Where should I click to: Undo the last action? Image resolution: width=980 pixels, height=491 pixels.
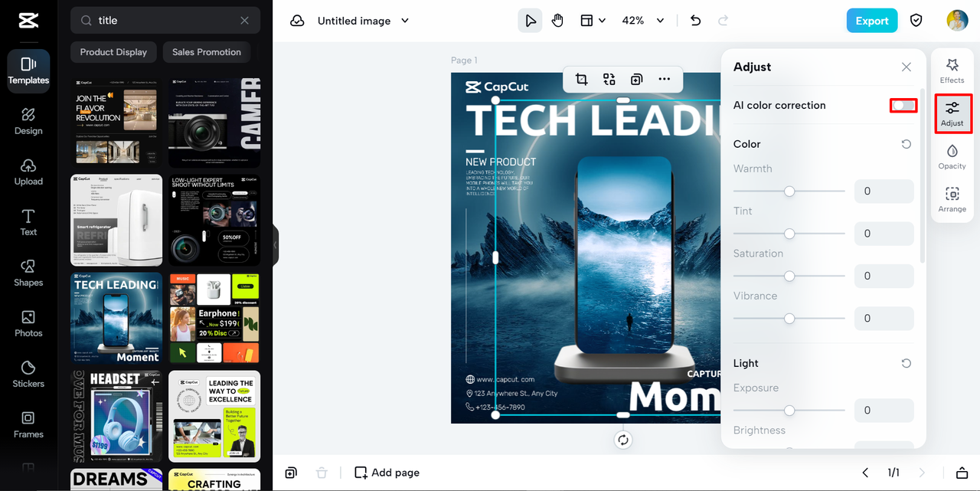pos(695,21)
